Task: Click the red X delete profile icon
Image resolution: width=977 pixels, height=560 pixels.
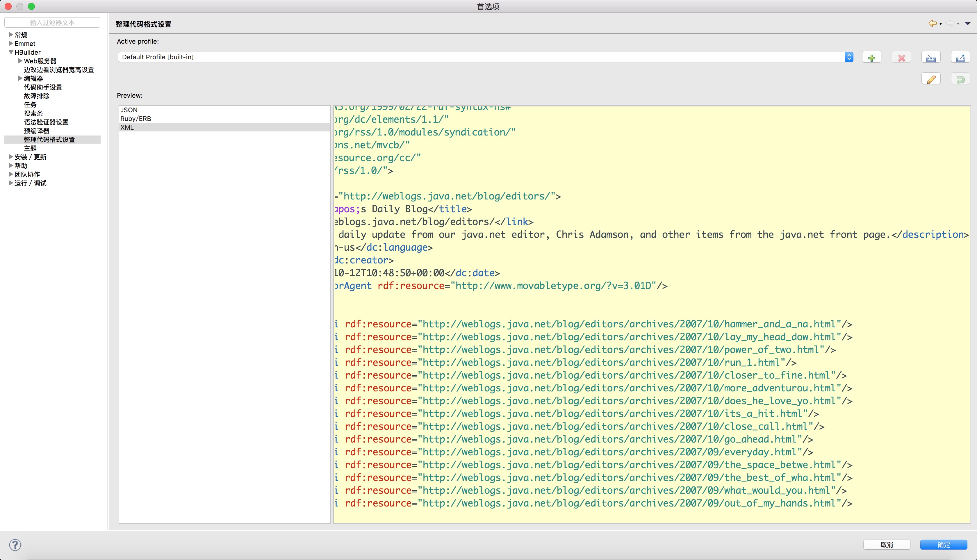Action: tap(901, 58)
